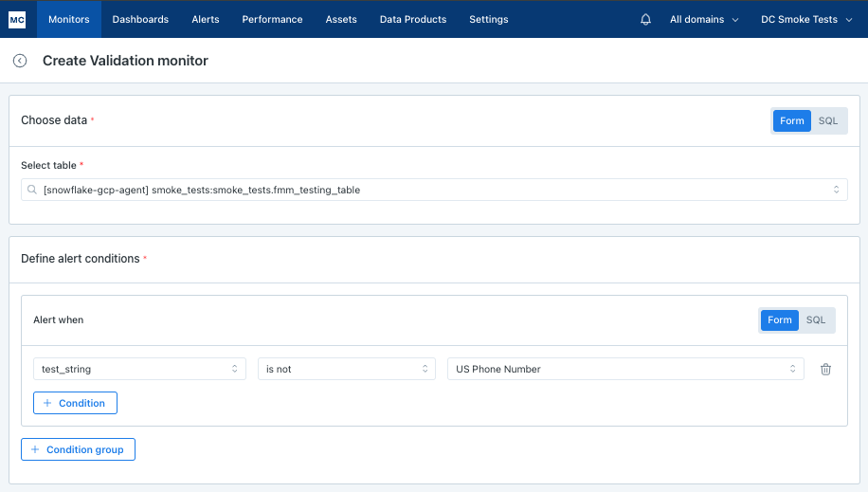This screenshot has height=492, width=868.
Task: Click the Select table input field
Action: click(433, 190)
